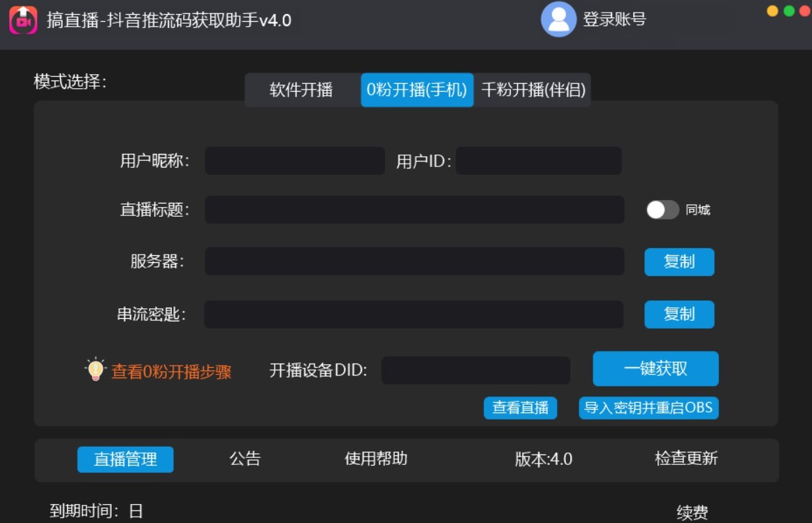
Task: Click the 一键获取 button
Action: 655,368
